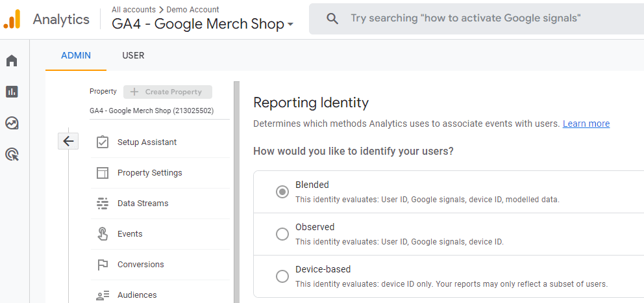Select the Device-based reporting identity option
Viewport: 644px width, 303px height.
pos(282,276)
